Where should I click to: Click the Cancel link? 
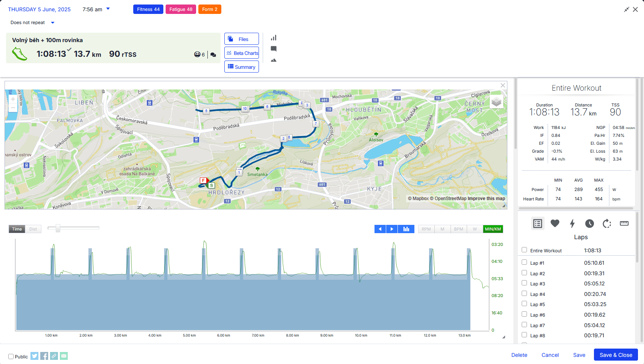(550, 355)
